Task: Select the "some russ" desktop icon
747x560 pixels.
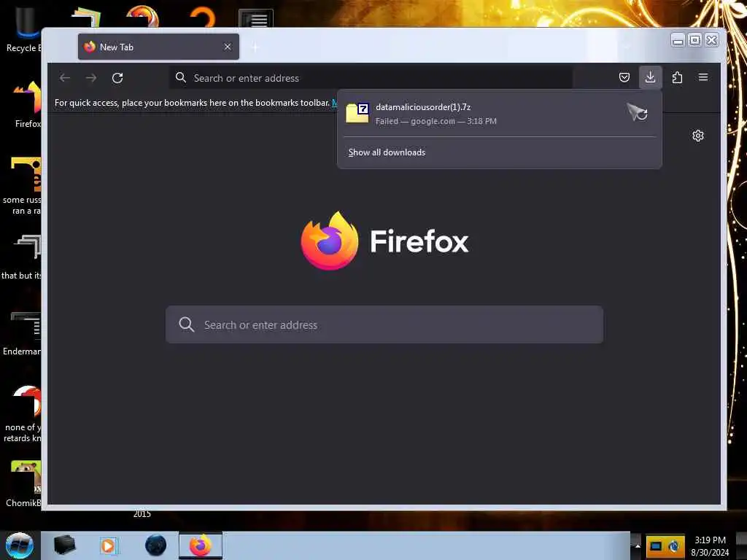Action: coord(23,186)
